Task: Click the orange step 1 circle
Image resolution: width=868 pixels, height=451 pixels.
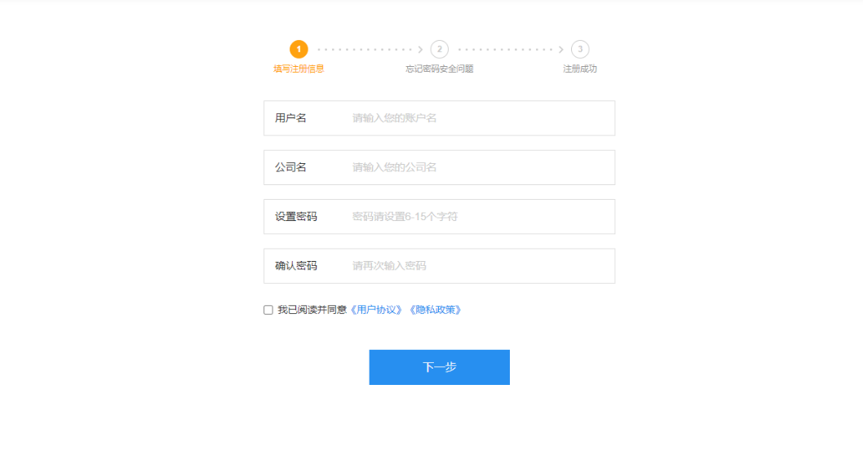Action: (x=299, y=49)
